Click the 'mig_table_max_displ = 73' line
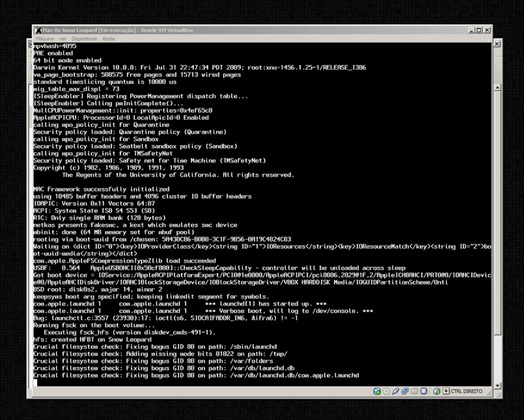This screenshot has height=420, width=524. click(76, 89)
